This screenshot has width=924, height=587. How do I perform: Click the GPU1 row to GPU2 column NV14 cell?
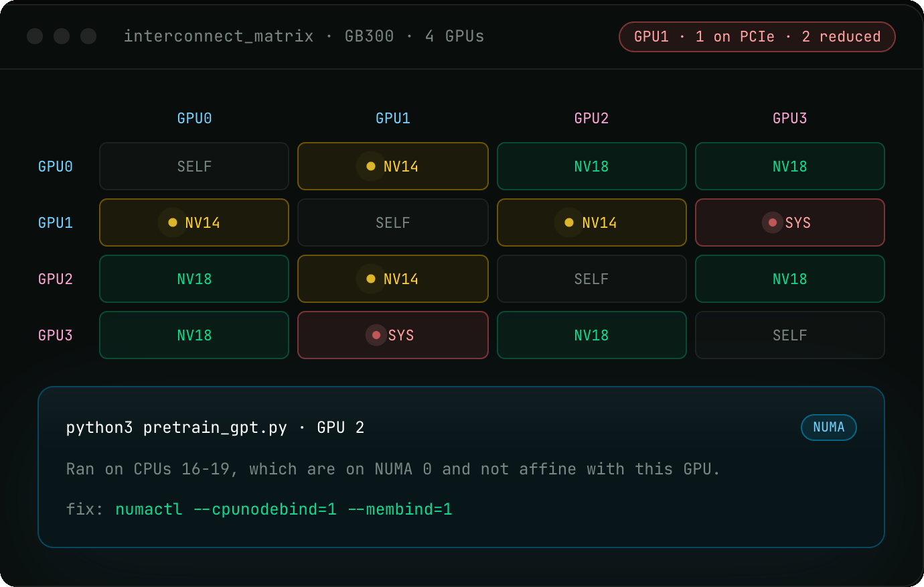point(591,222)
